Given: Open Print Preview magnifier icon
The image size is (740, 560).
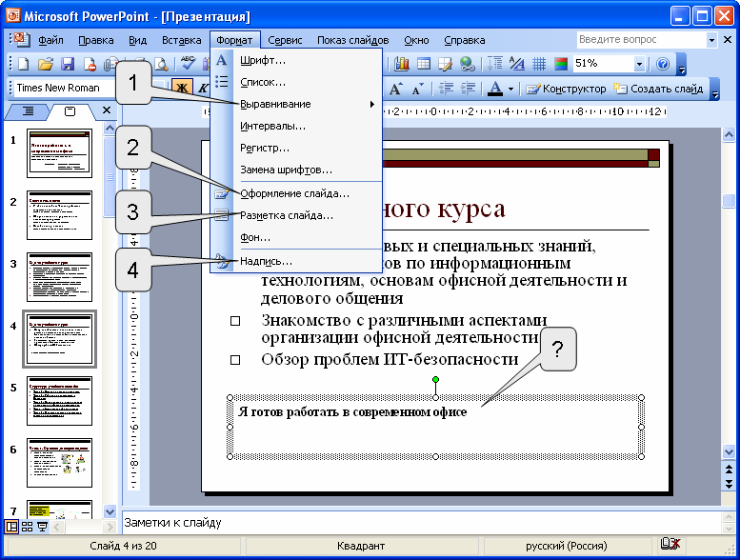Looking at the screenshot, I should click(x=161, y=64).
